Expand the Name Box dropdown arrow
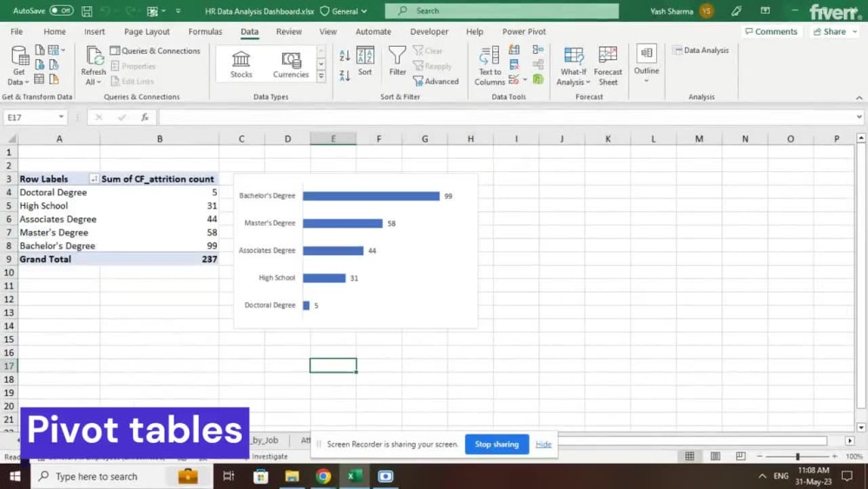 click(61, 117)
